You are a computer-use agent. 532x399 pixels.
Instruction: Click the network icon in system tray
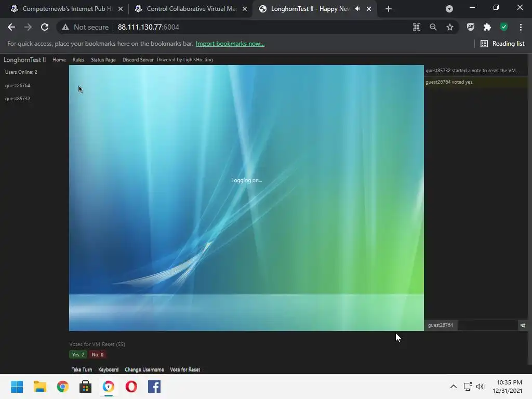[x=468, y=387]
